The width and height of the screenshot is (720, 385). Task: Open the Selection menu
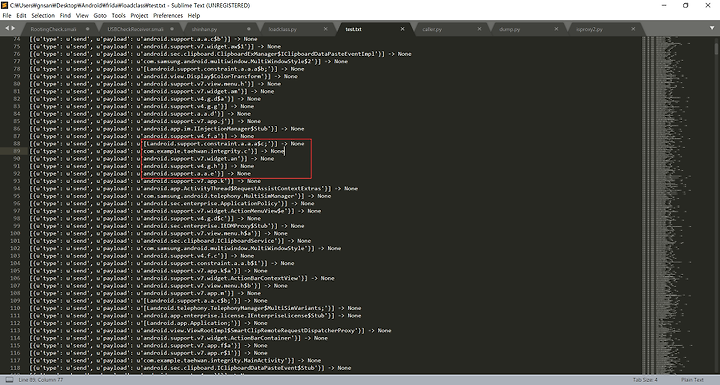pos(43,15)
